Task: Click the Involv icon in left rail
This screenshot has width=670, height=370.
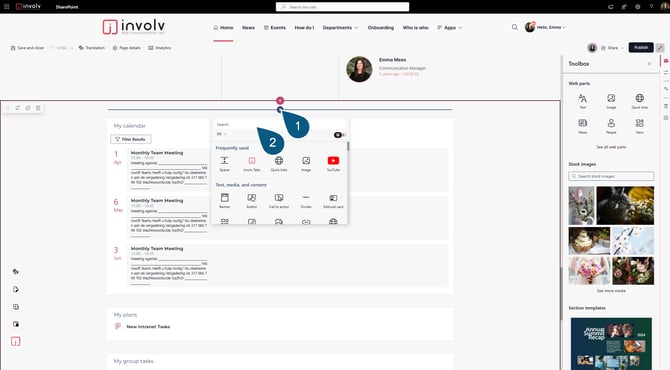Action: click(x=16, y=341)
